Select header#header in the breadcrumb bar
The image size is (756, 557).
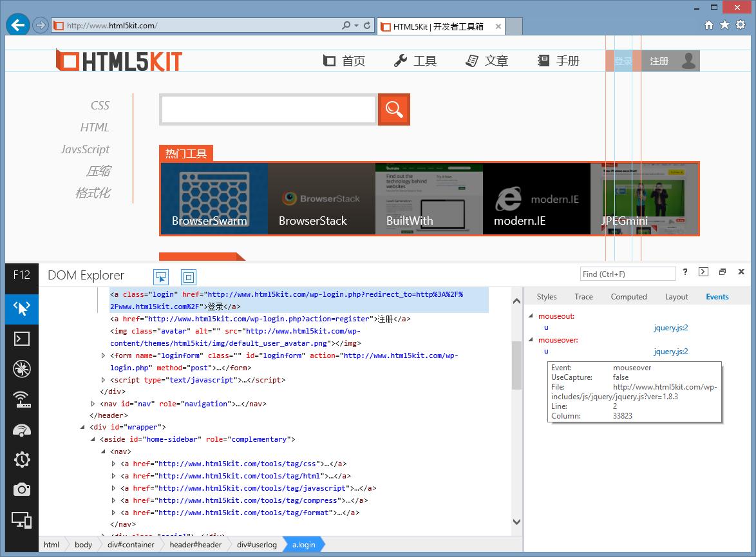pos(195,545)
